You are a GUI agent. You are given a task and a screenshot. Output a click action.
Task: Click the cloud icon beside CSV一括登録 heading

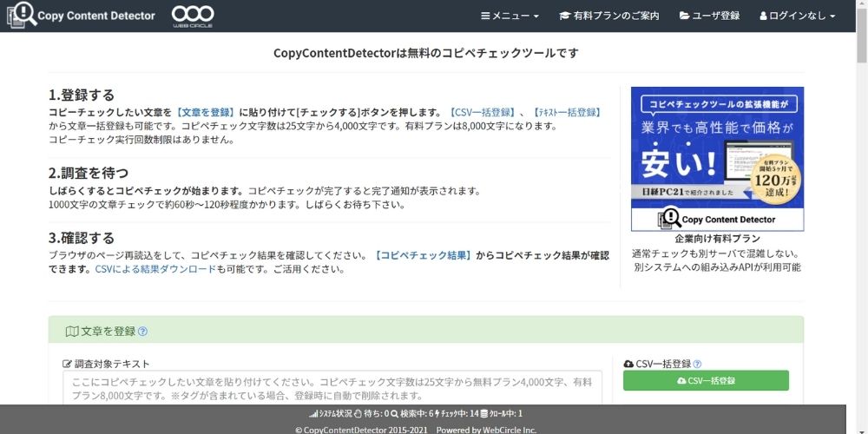pyautogui.click(x=628, y=365)
